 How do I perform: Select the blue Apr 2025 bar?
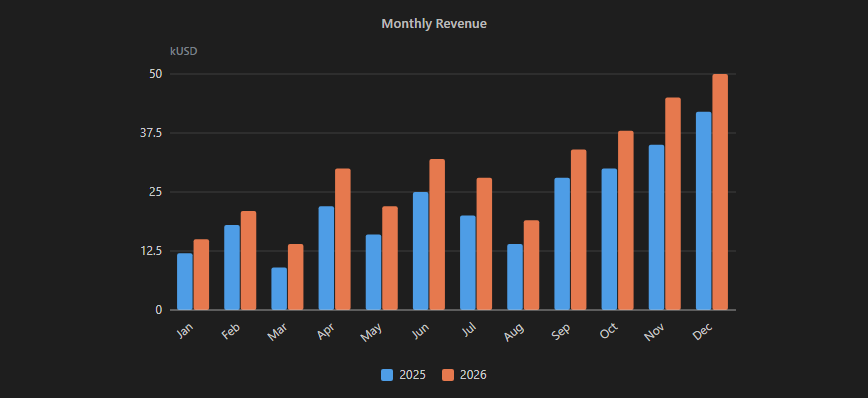pos(327,258)
